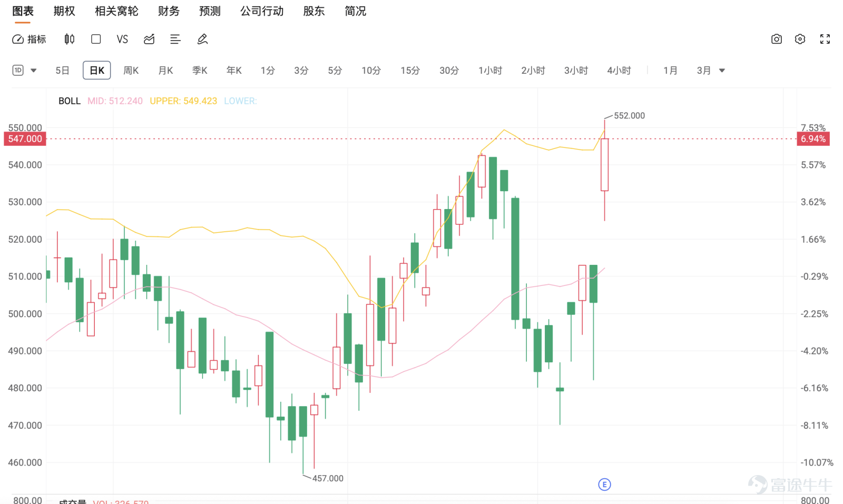Screen dimensions: 843x504
Task: Select the 3小时 interval
Action: pyautogui.click(x=576, y=71)
